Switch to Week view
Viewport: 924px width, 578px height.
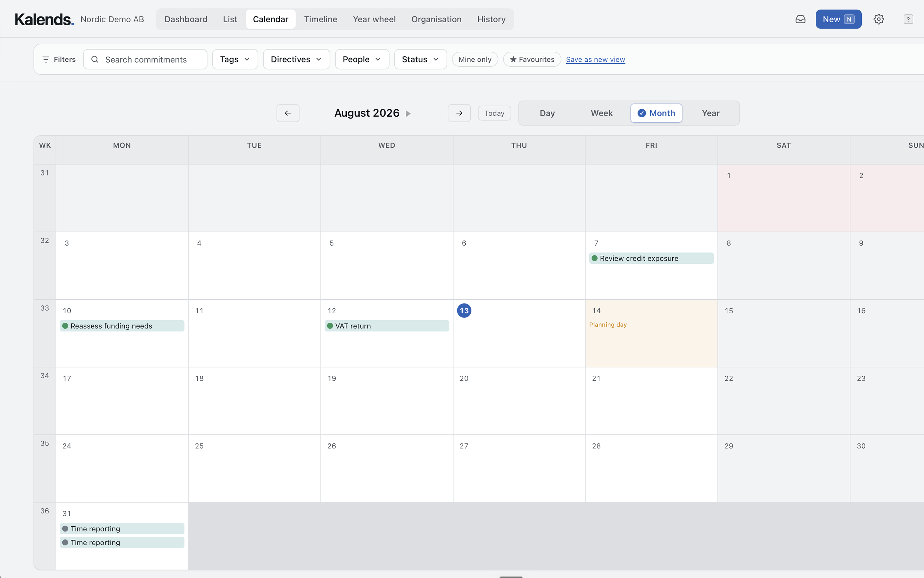pos(601,113)
